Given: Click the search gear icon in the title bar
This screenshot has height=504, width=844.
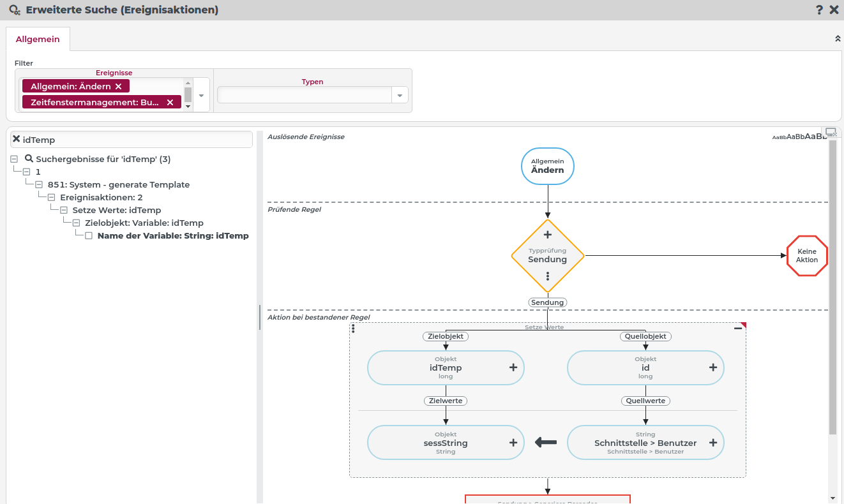Looking at the screenshot, I should click(15, 10).
